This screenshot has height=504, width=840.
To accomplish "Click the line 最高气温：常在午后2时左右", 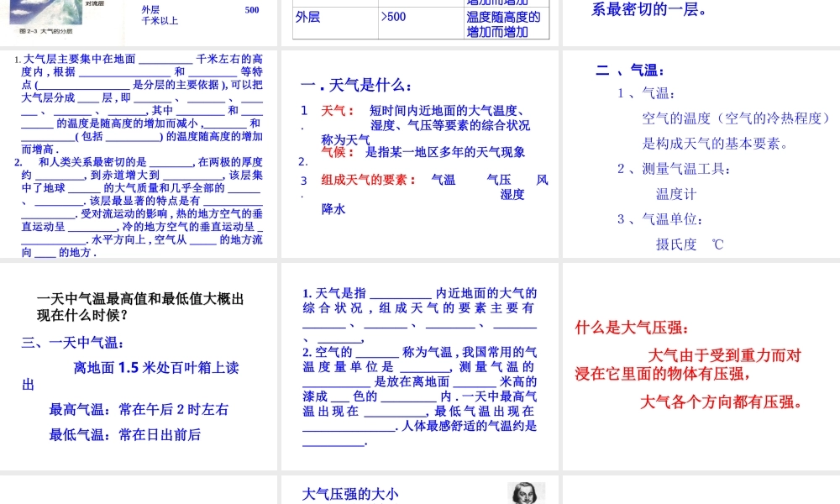I will (x=139, y=410).
